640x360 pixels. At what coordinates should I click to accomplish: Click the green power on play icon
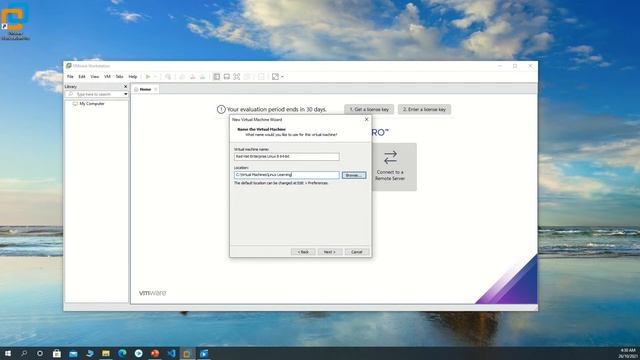click(x=148, y=77)
